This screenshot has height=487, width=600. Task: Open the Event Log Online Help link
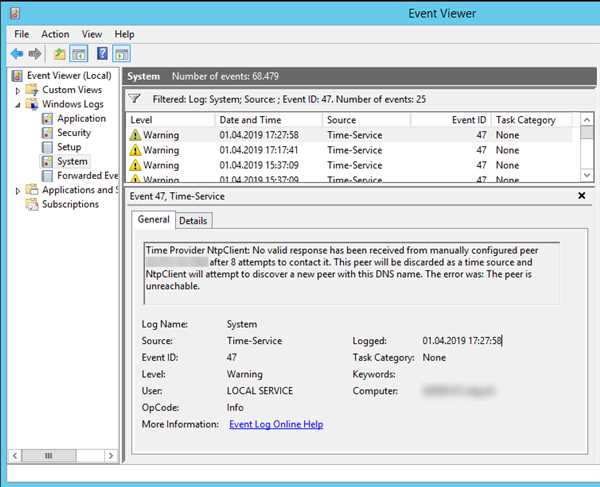[x=276, y=424]
